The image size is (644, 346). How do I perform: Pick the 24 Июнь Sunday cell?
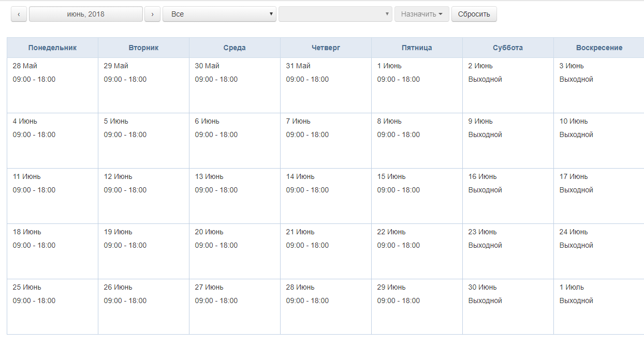[x=598, y=251]
